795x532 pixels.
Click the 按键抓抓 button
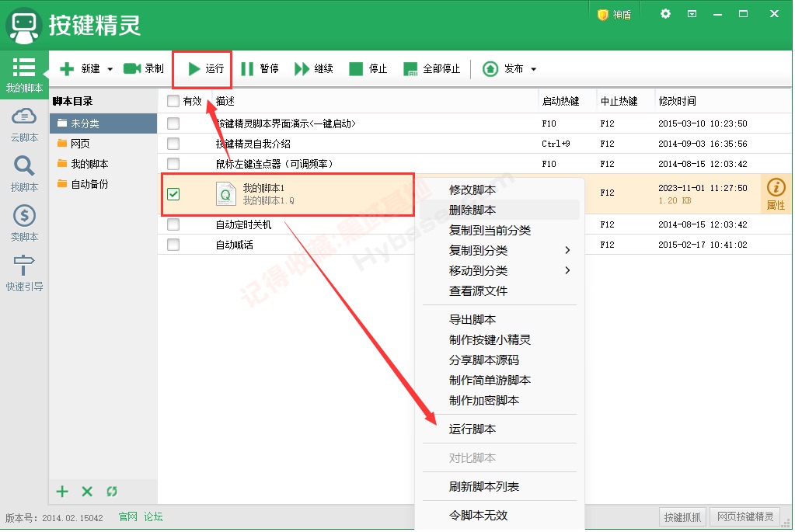point(682,516)
